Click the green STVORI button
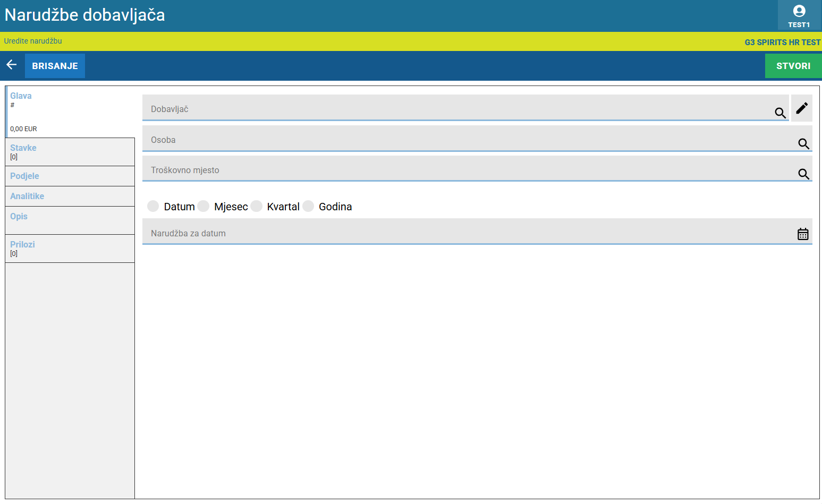The width and height of the screenshot is (822, 504). [x=793, y=66]
